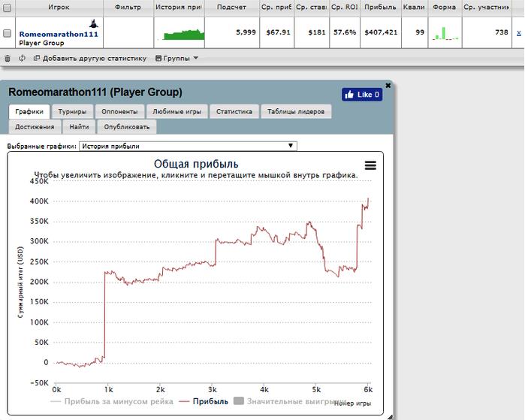The width and height of the screenshot is (525, 420).
Task: Open the Любимые игры tab
Action: [177, 111]
